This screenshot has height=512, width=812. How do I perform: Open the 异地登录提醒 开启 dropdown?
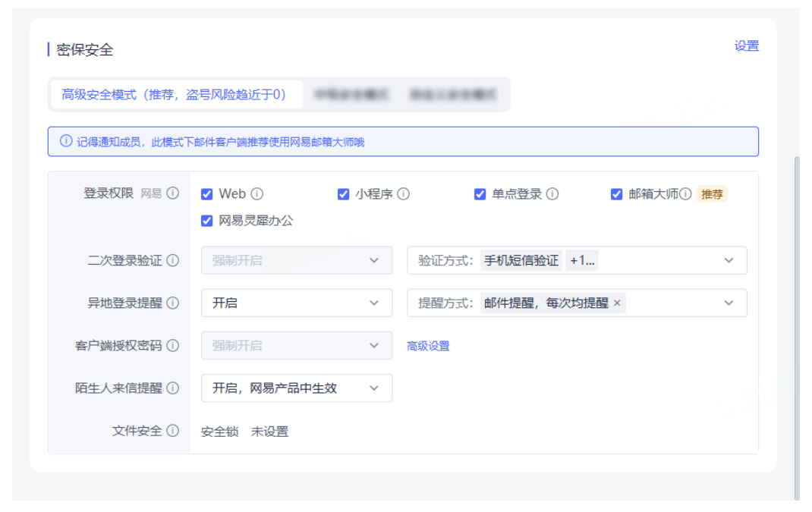click(296, 303)
